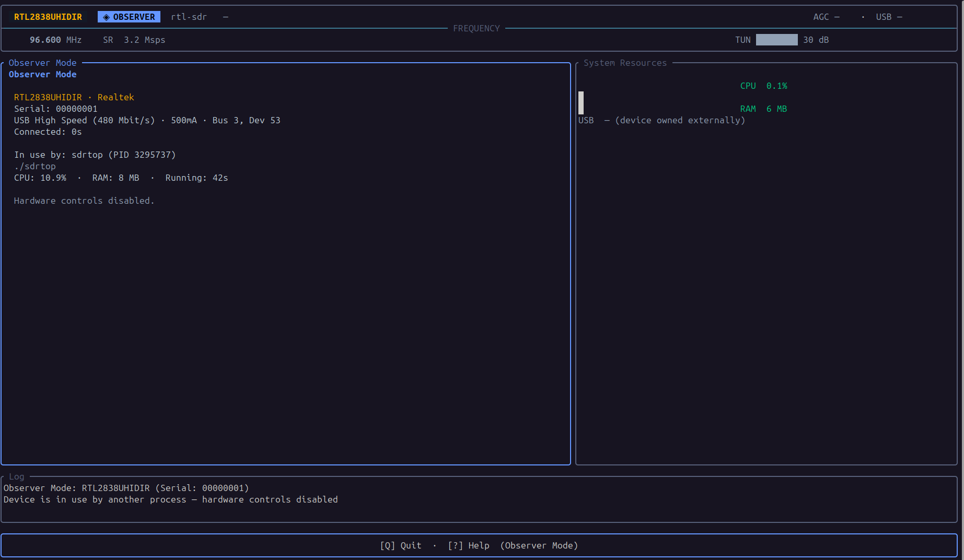Click the In use by: sdrtop (PID 3295737) line
The image size is (964, 560).
(x=95, y=155)
